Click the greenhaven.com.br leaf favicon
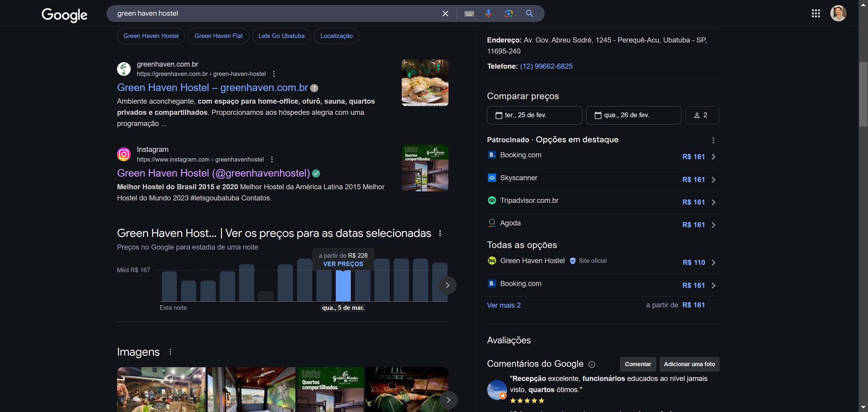The image size is (868, 412). point(124,69)
